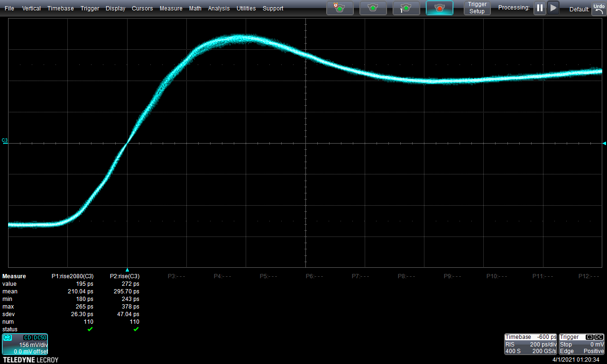Screen dimensions: 607x364
Task: Click the num count 110 under P1
Action: click(x=89, y=322)
